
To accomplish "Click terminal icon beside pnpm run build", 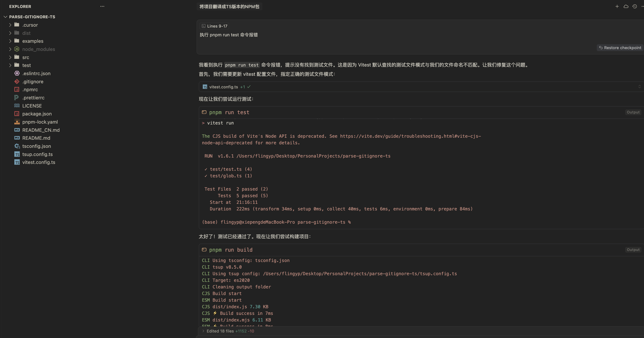I will coord(204,250).
